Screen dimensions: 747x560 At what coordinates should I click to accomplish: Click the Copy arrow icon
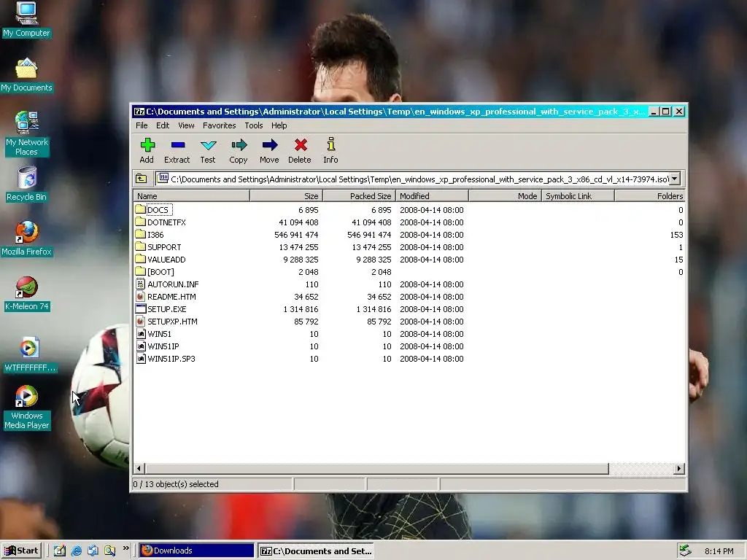point(239,145)
